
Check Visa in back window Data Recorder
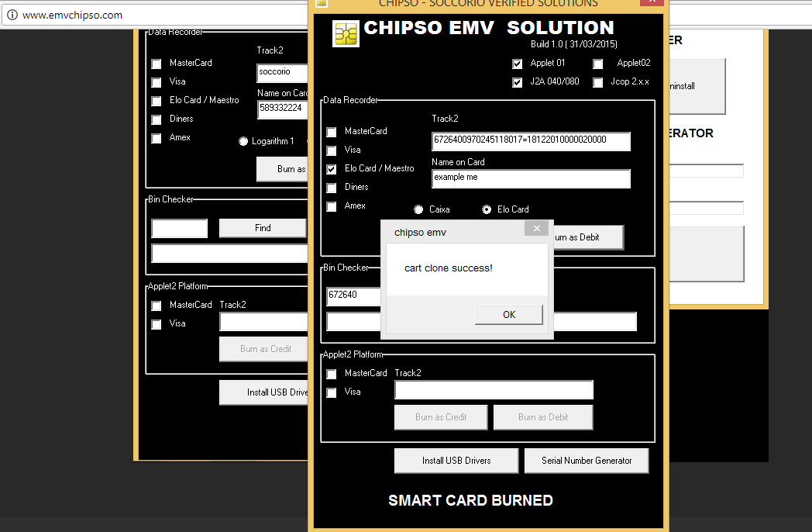(157, 82)
